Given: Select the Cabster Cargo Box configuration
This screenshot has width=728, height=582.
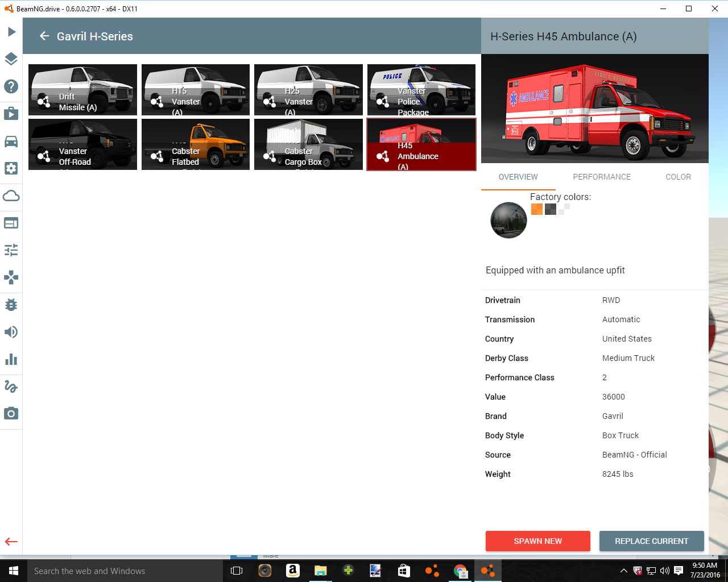Looking at the screenshot, I should coord(308,144).
